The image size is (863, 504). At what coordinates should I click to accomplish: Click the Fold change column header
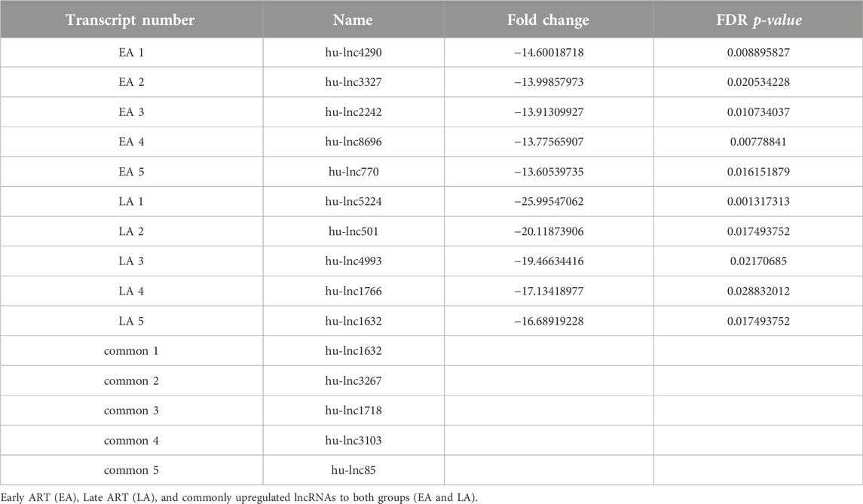point(548,20)
